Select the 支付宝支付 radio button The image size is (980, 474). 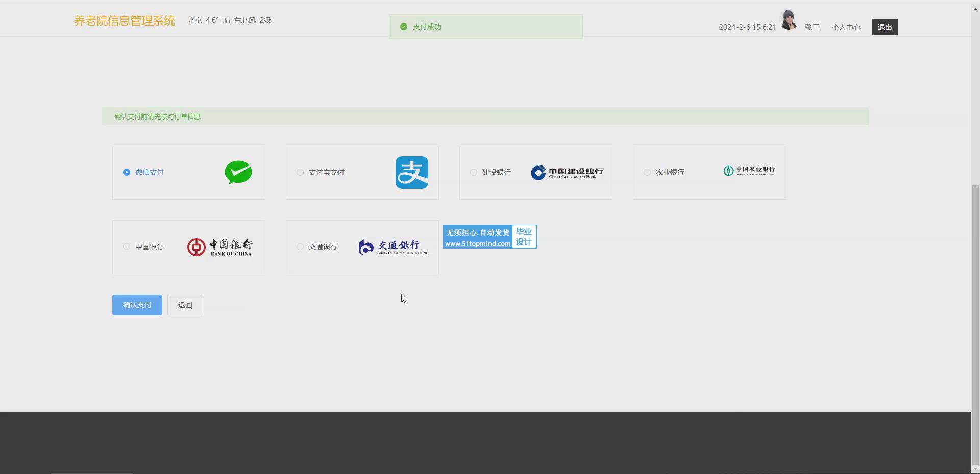(300, 172)
